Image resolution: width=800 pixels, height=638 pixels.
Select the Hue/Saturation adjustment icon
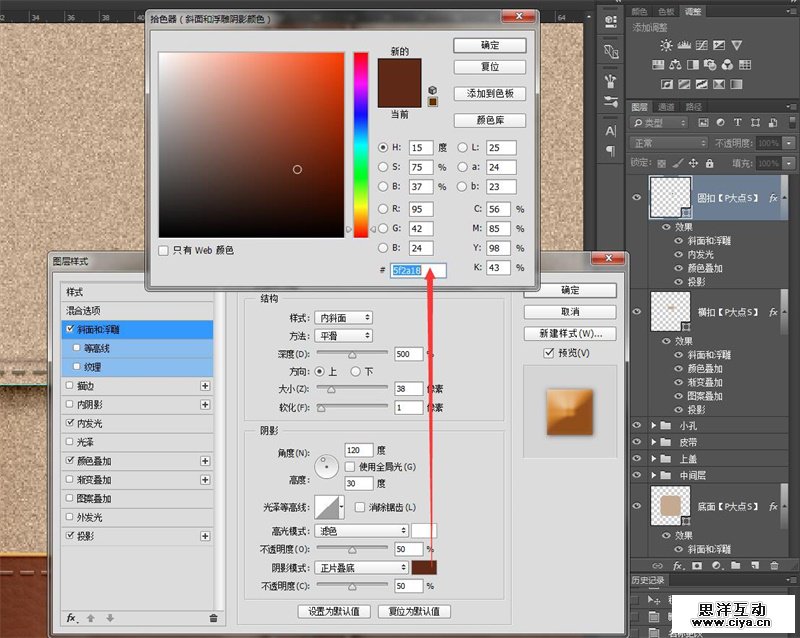[657, 65]
